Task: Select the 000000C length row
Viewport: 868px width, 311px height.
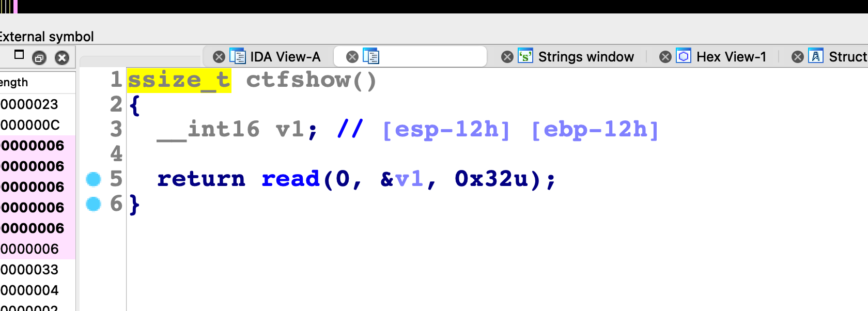Action: (x=38, y=125)
